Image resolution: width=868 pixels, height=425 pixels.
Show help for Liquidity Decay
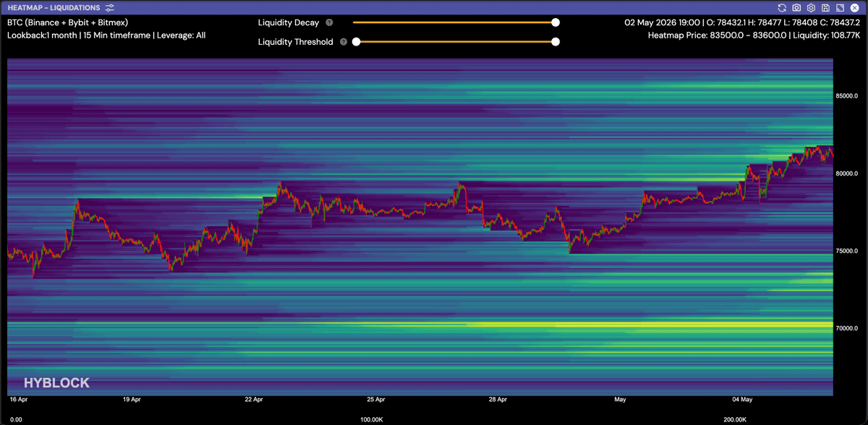(x=329, y=22)
